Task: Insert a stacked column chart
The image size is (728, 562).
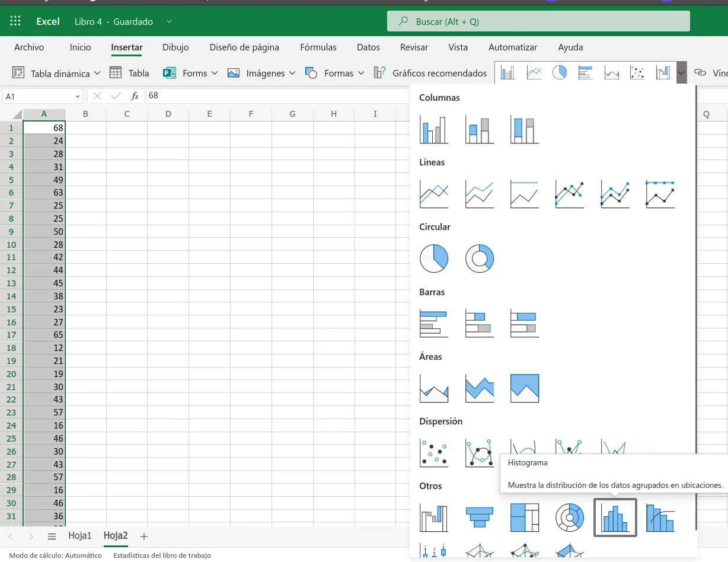Action: click(480, 129)
